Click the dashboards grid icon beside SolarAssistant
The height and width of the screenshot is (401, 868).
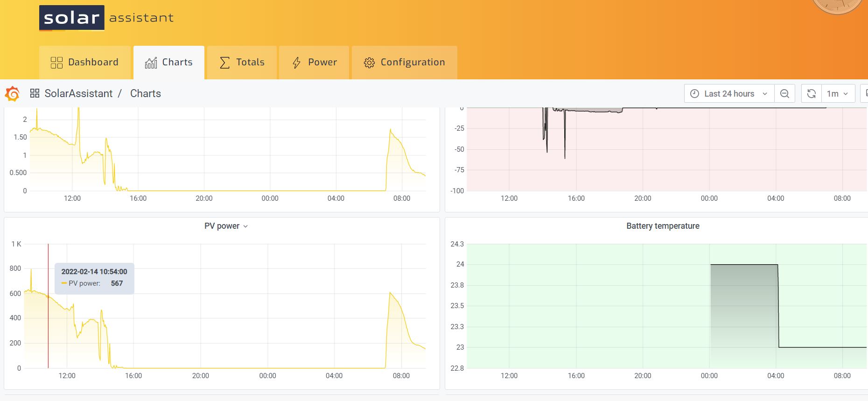pyautogui.click(x=35, y=93)
